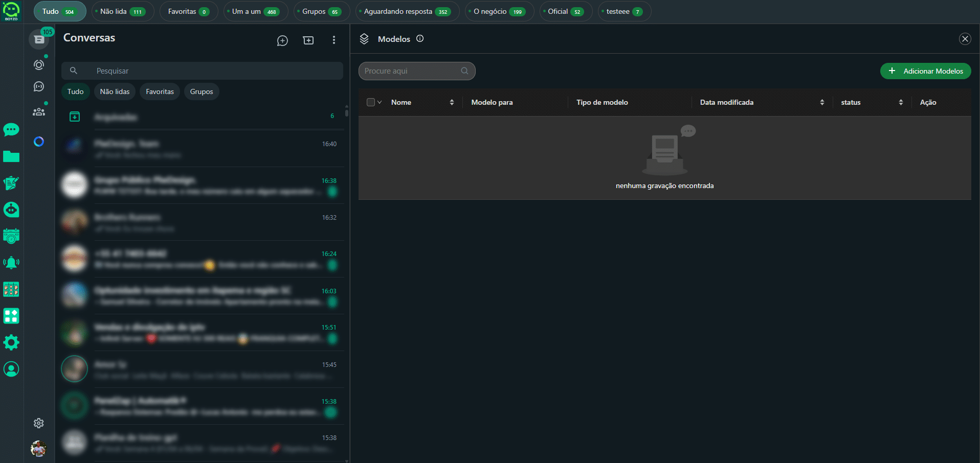This screenshot has width=980, height=463.
Task: Click the info icon next to Modelos
Action: 420,39
